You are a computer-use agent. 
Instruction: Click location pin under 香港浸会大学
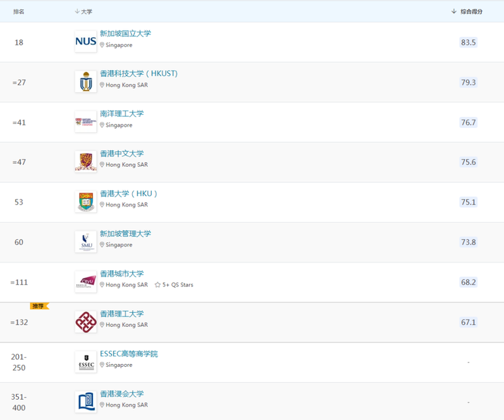[102, 405]
